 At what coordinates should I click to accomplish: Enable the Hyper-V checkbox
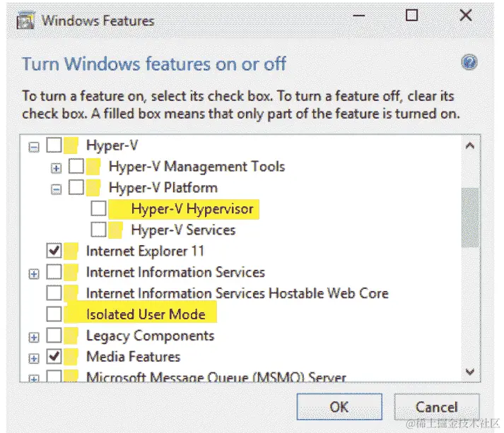click(x=54, y=145)
